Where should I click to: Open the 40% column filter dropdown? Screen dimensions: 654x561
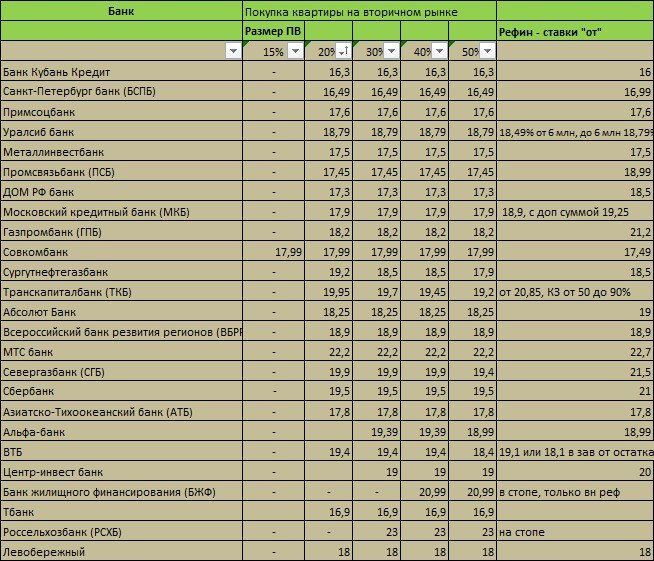coord(439,51)
